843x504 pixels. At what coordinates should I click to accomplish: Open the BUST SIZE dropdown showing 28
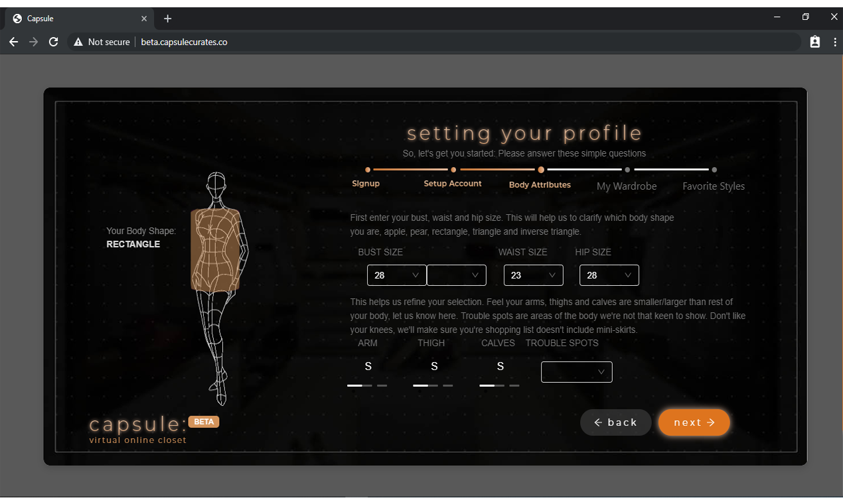click(396, 275)
